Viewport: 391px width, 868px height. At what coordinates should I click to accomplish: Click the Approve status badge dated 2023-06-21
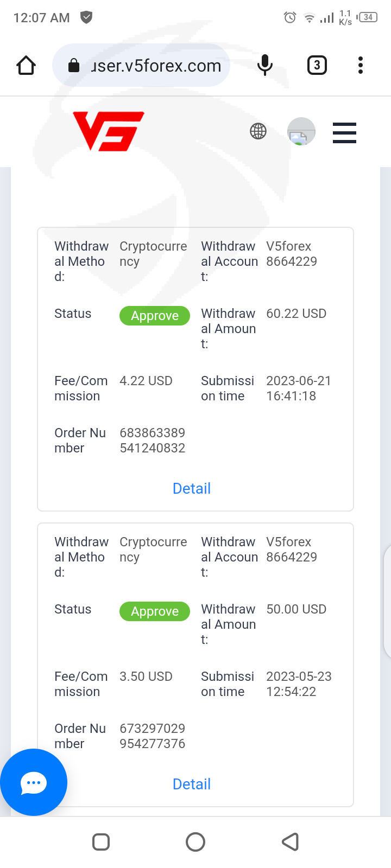(155, 316)
